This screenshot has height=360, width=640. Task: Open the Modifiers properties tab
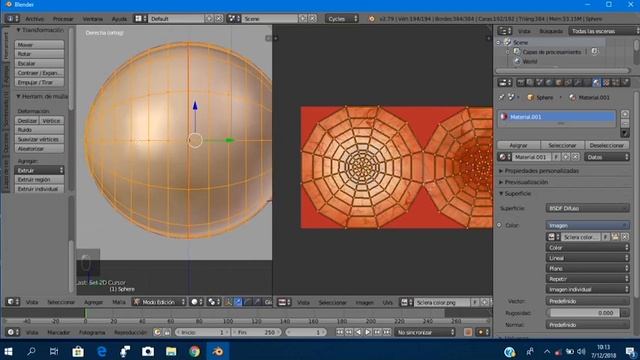point(577,83)
